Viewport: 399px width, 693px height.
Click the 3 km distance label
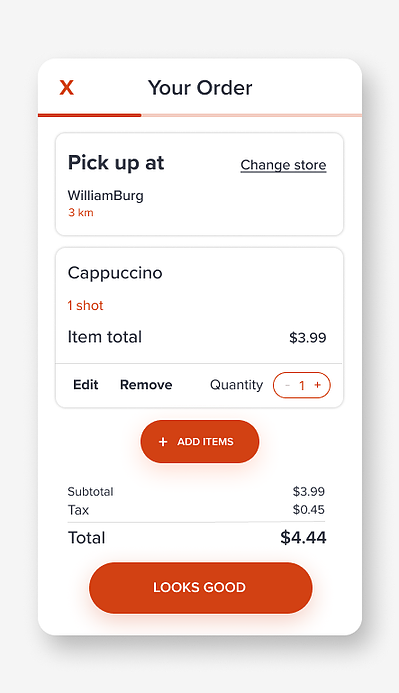click(80, 213)
